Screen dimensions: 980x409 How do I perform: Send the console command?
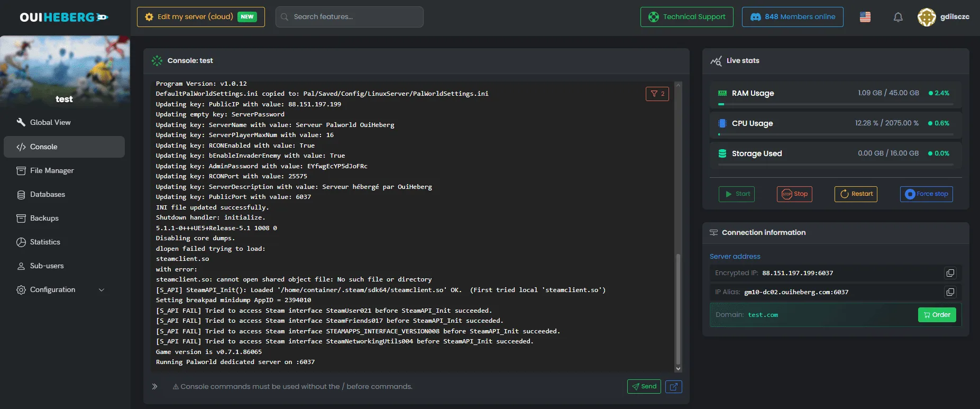point(644,387)
